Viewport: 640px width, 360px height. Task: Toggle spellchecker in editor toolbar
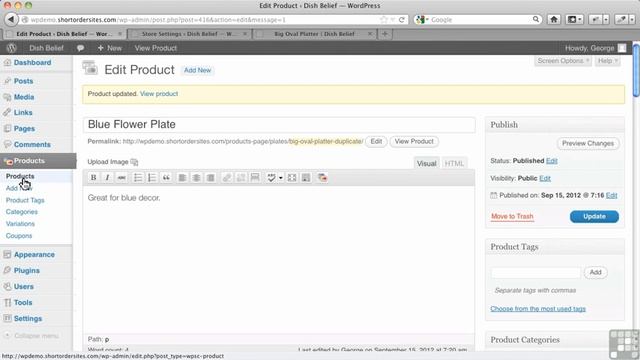tap(271, 178)
